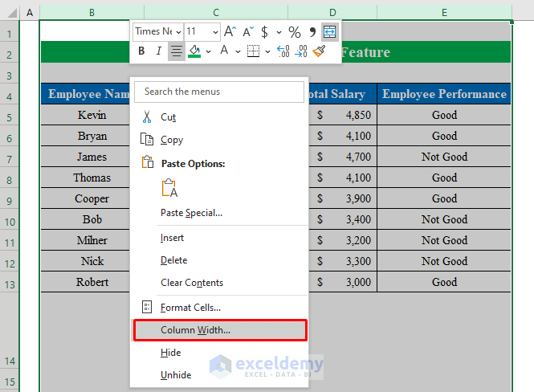Click the Merge & Center icon
This screenshot has width=534, height=392.
(330, 32)
